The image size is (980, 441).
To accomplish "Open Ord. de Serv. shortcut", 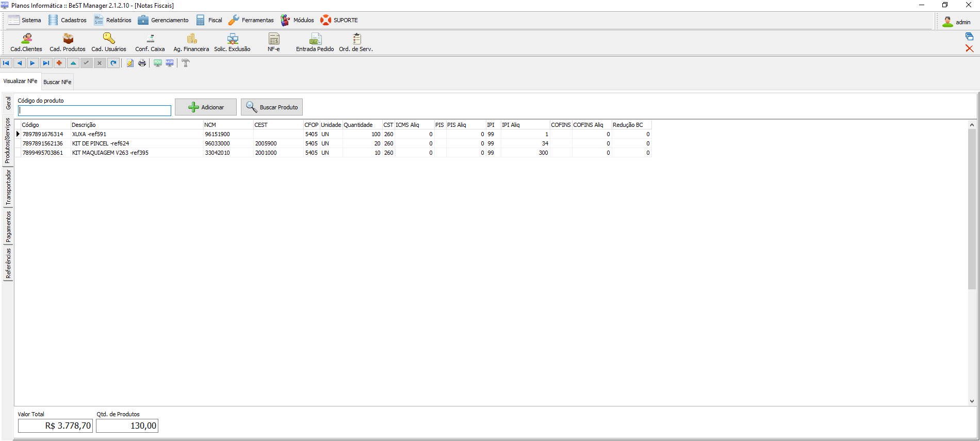I will tap(356, 42).
